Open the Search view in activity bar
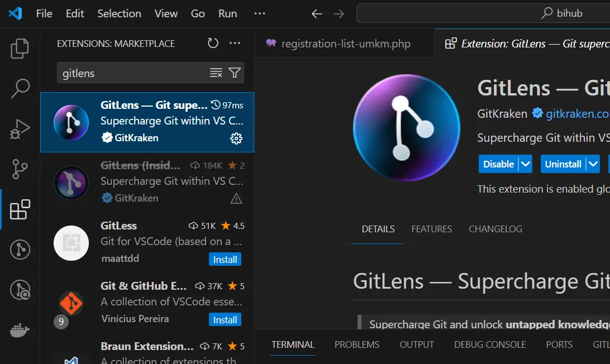This screenshot has height=364, width=610. click(x=20, y=88)
